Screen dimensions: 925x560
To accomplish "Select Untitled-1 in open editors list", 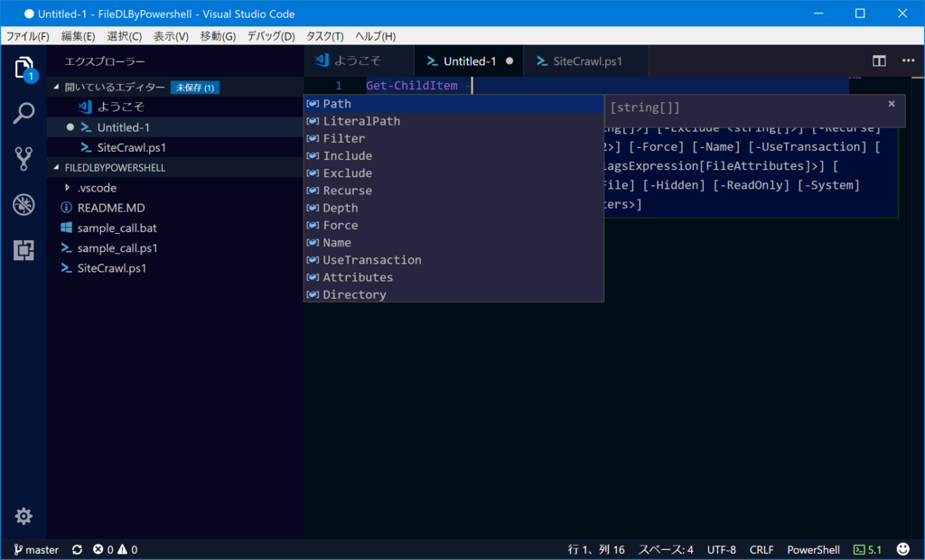I will (x=175, y=126).
